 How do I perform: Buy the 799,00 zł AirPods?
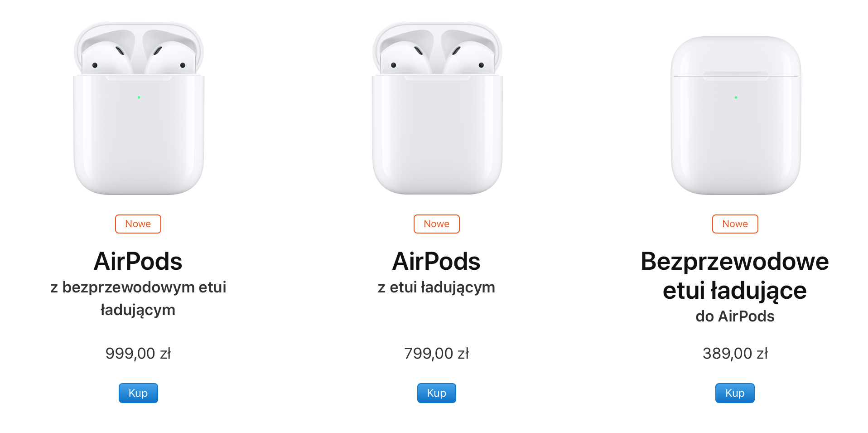[x=437, y=393]
